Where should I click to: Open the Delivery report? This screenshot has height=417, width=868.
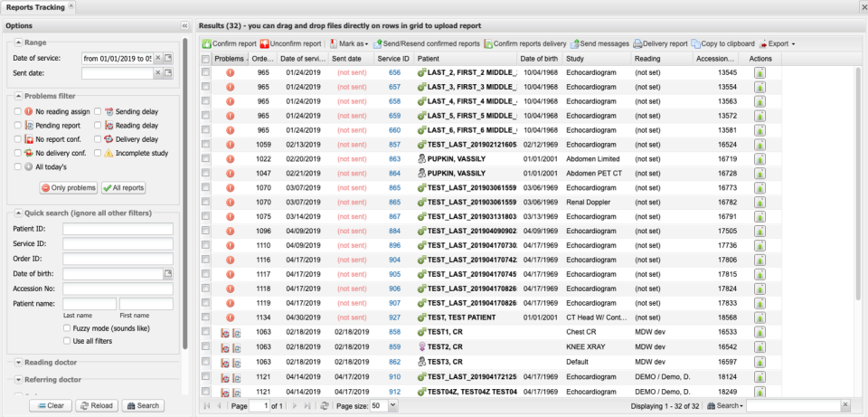tap(660, 43)
